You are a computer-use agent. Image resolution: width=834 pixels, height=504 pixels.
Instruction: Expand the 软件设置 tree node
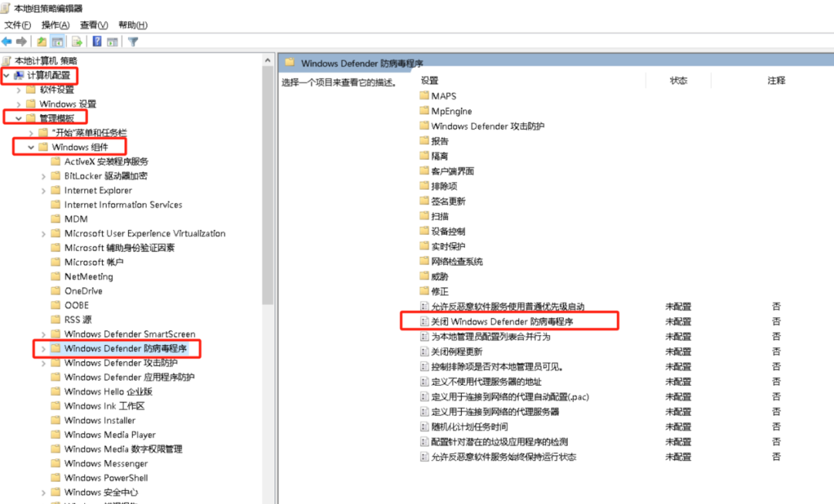[x=19, y=90]
